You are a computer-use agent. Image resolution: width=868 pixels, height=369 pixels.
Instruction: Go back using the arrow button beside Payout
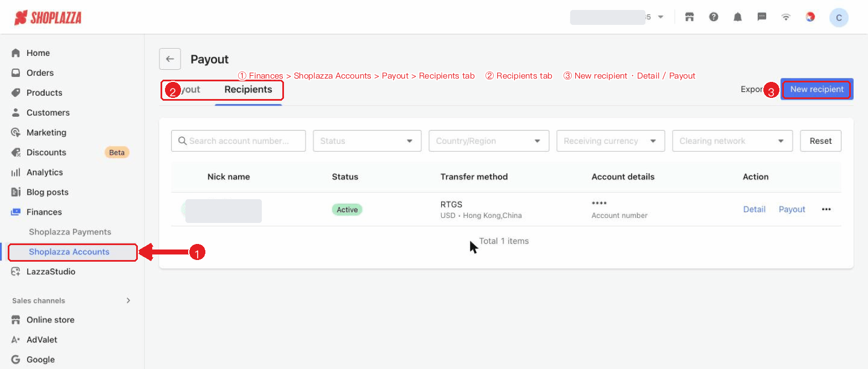pos(170,59)
